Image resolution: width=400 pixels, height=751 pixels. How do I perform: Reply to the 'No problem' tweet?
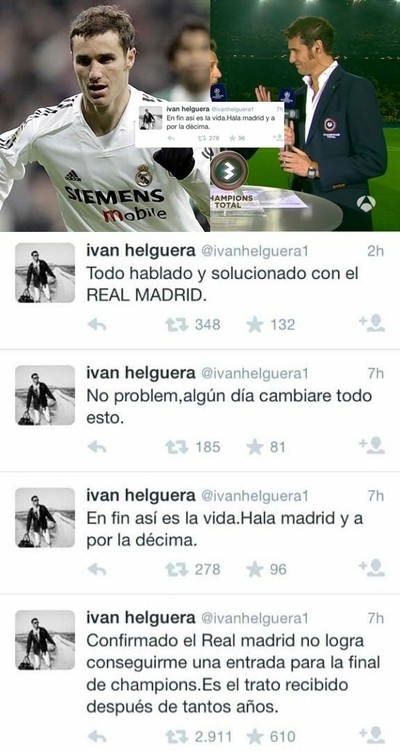(97, 447)
